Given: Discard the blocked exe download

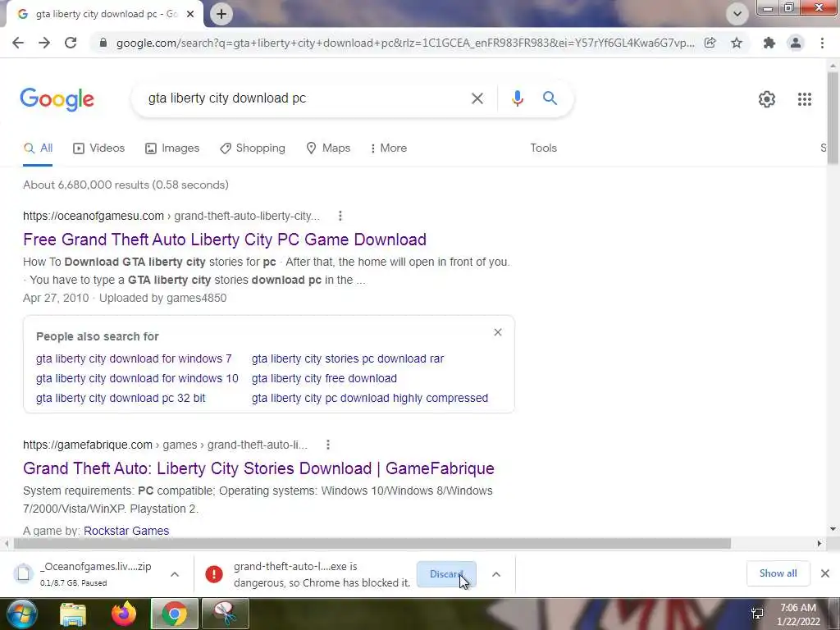Looking at the screenshot, I should [x=446, y=574].
